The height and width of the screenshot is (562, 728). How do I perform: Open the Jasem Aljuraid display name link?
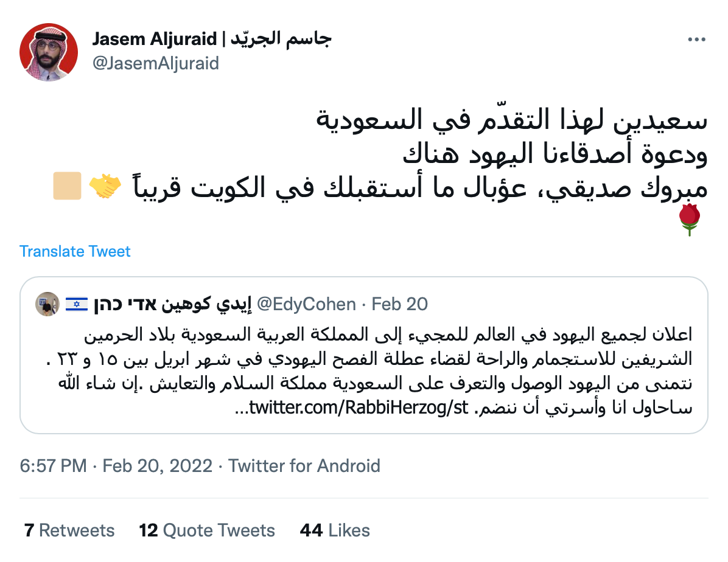[212, 40]
